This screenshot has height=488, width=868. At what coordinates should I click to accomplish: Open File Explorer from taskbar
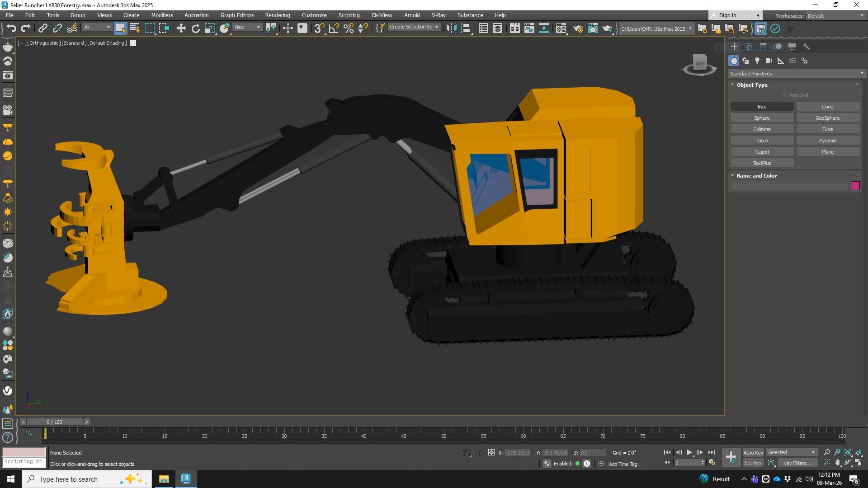pos(164,479)
